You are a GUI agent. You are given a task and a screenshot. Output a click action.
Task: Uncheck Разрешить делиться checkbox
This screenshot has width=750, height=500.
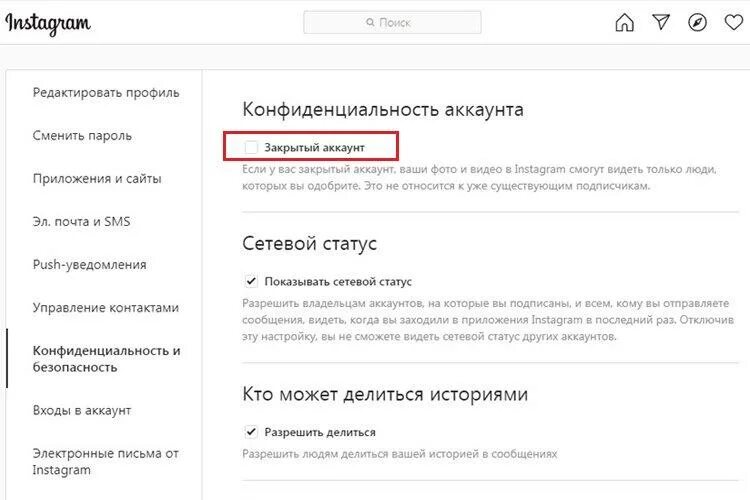click(251, 432)
